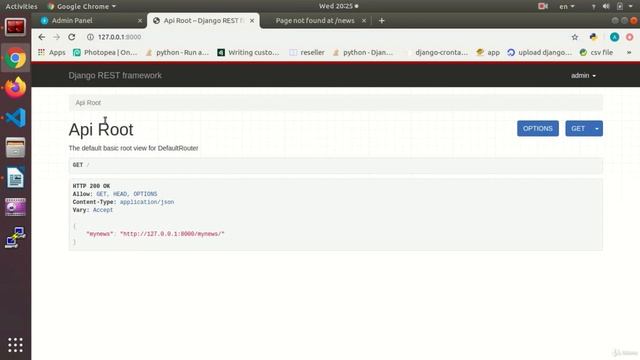Close the Page not found tab
The height and width of the screenshot is (360, 640).
(364, 20)
